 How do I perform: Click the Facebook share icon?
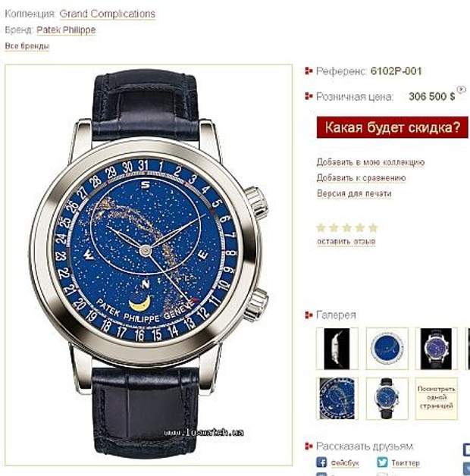click(321, 462)
